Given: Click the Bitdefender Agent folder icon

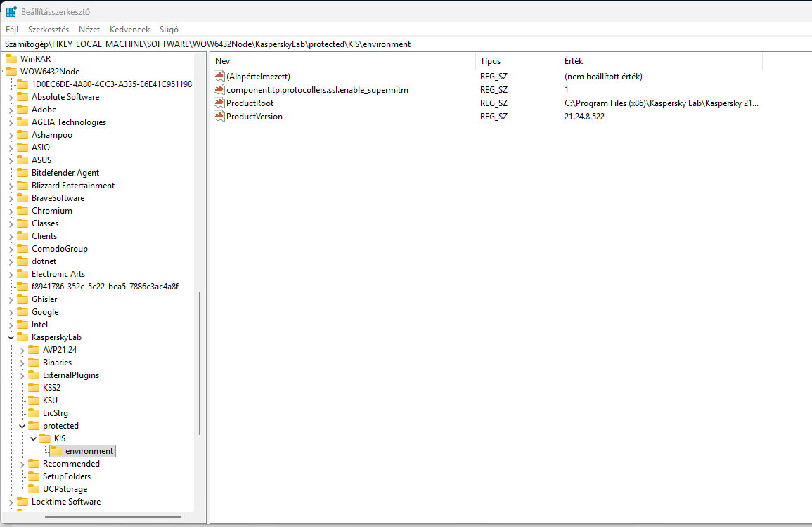Looking at the screenshot, I should 22,172.
